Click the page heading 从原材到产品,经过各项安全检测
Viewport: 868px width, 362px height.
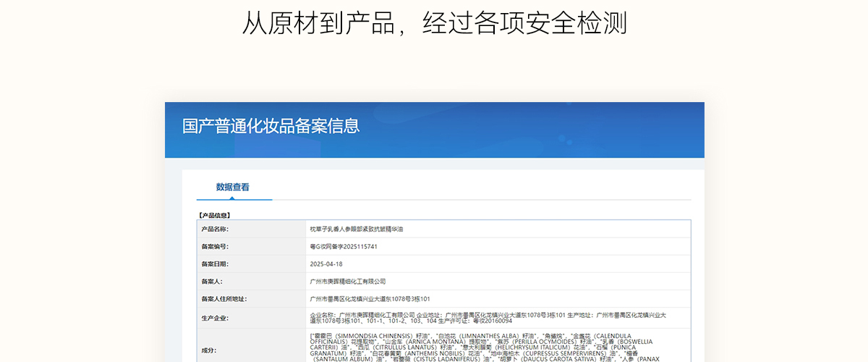(x=434, y=23)
